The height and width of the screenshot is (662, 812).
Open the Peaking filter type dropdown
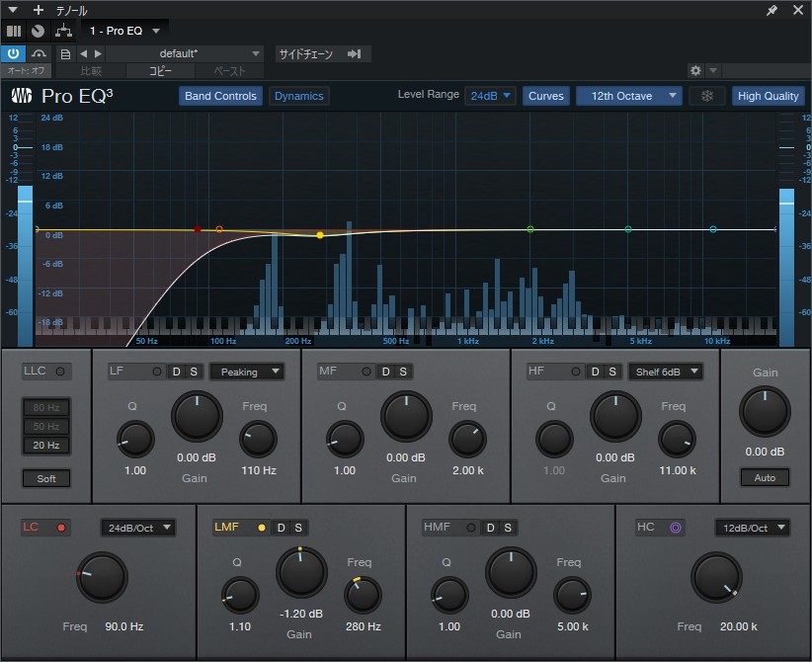pyautogui.click(x=247, y=372)
